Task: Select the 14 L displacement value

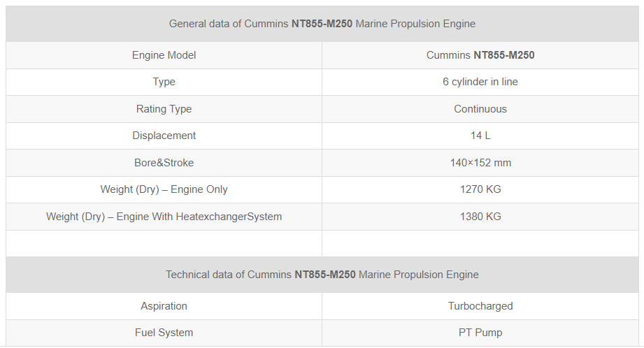Action: point(480,136)
